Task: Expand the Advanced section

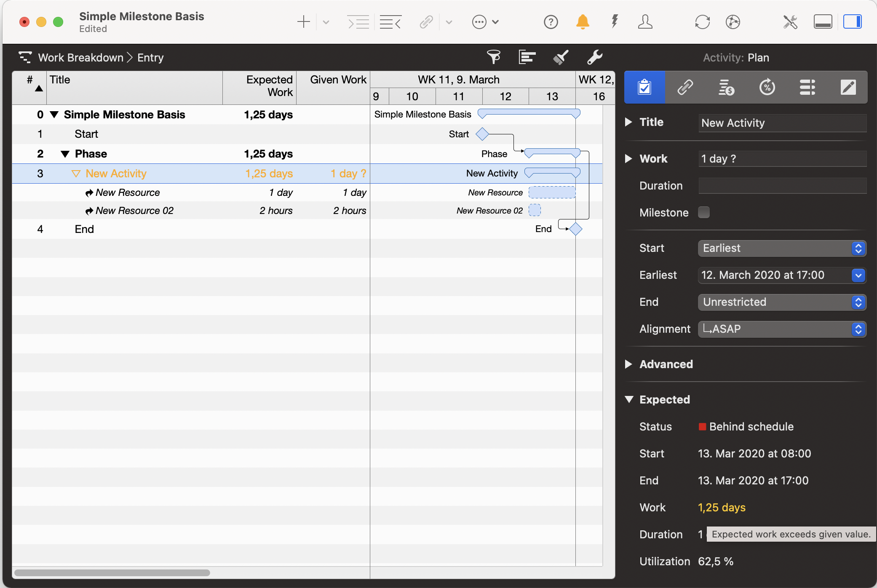Action: click(629, 364)
